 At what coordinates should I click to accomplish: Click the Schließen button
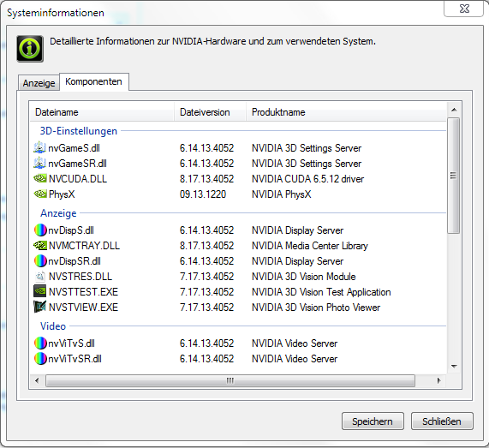[x=442, y=421]
